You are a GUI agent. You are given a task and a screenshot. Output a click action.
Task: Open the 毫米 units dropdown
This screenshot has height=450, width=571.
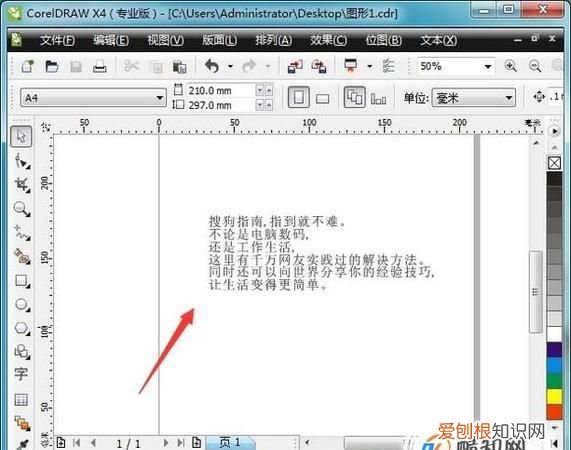[x=509, y=98]
